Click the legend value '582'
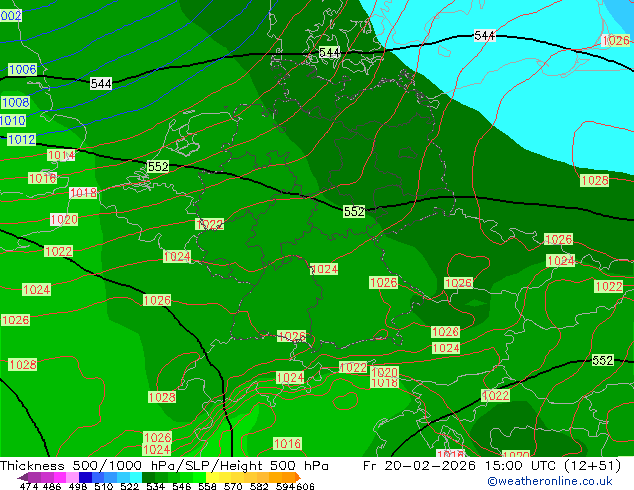Screen dimensions: 634x490 coord(259,486)
